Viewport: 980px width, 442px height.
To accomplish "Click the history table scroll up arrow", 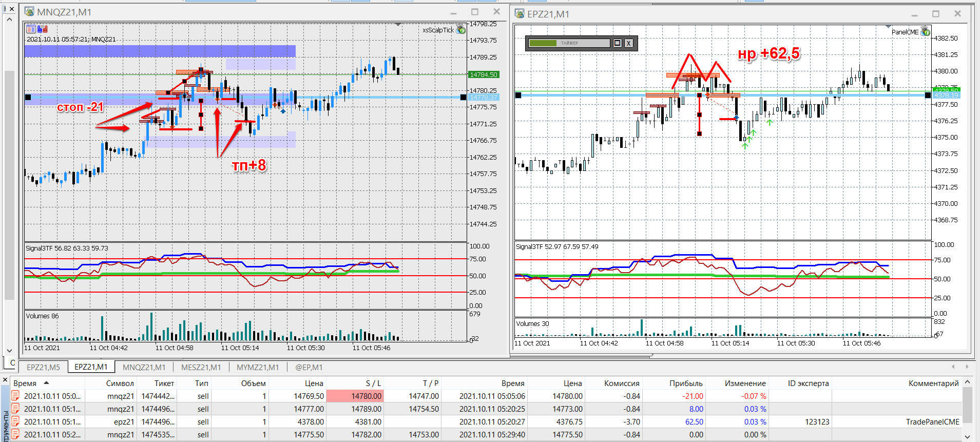I will [x=967, y=382].
